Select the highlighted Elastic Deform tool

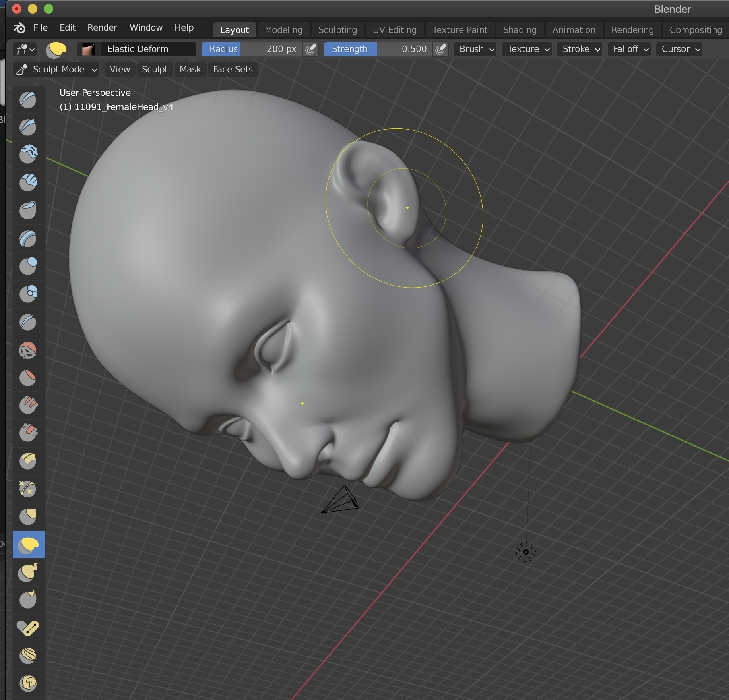click(x=29, y=545)
